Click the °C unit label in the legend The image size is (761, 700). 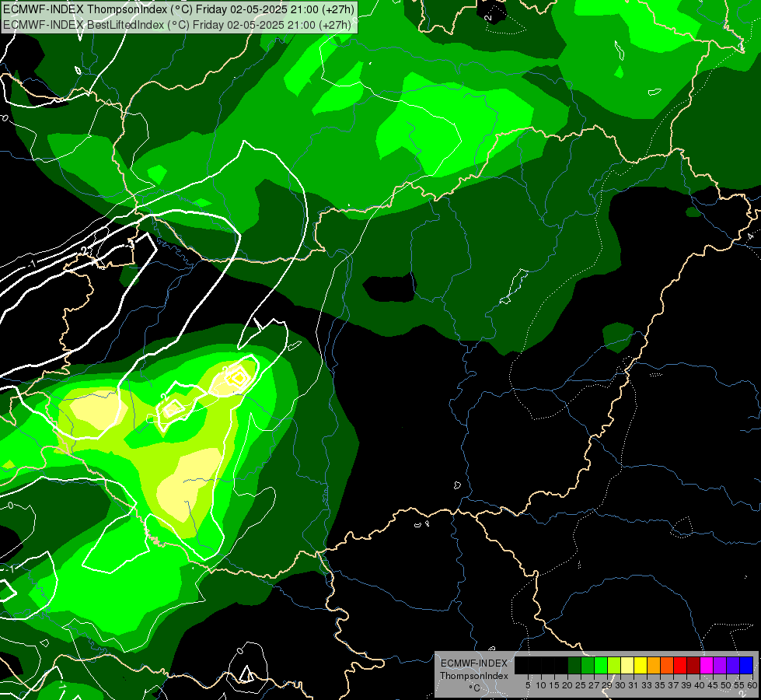(x=475, y=688)
